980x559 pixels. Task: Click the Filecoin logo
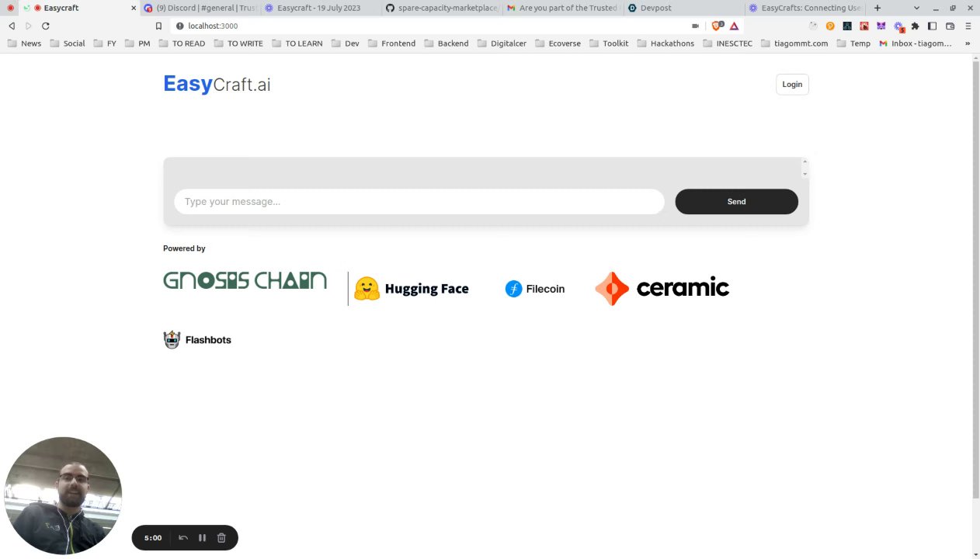coord(535,289)
